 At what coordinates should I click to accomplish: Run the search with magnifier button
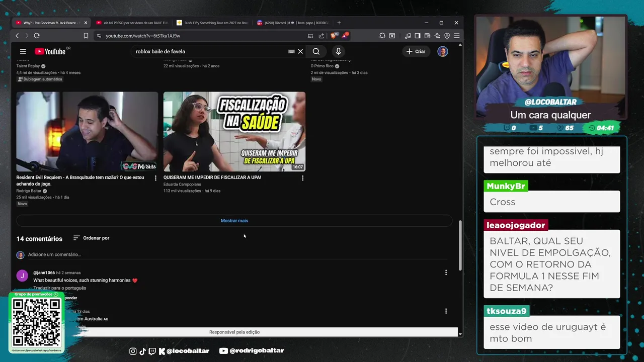316,51
